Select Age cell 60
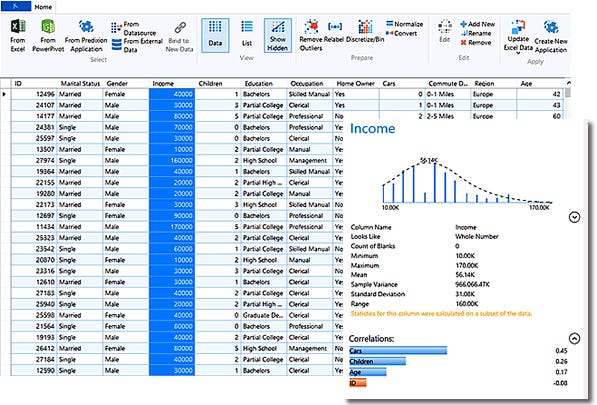The image size is (597, 405). (x=540, y=116)
